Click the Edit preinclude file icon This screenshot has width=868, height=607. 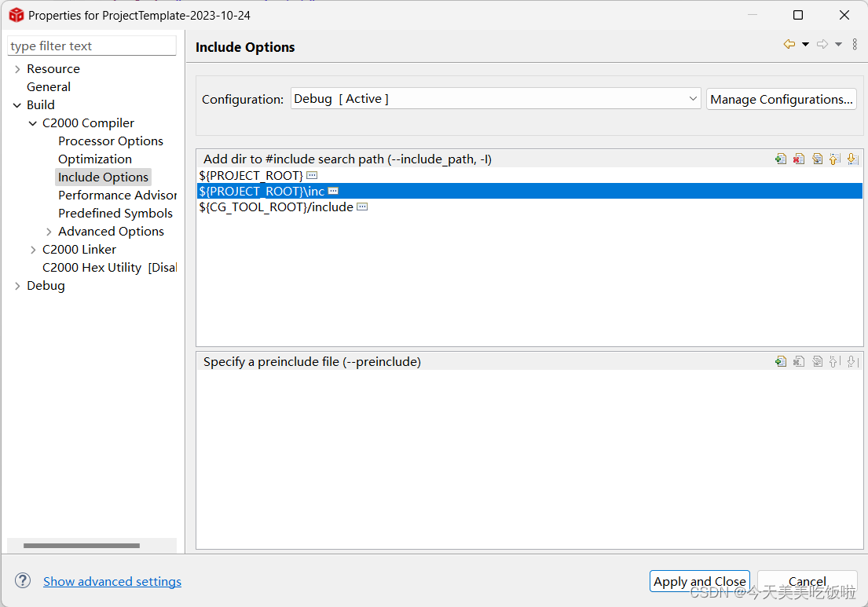[x=817, y=362]
